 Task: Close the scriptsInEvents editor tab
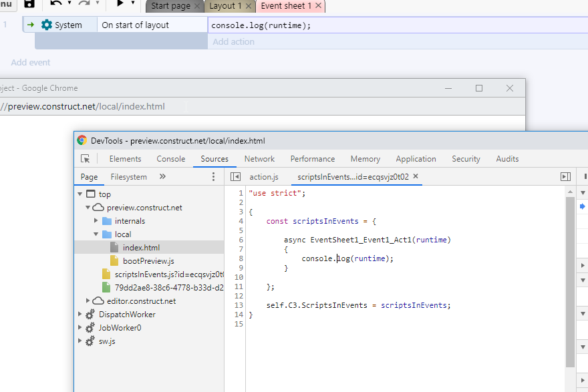(x=416, y=176)
